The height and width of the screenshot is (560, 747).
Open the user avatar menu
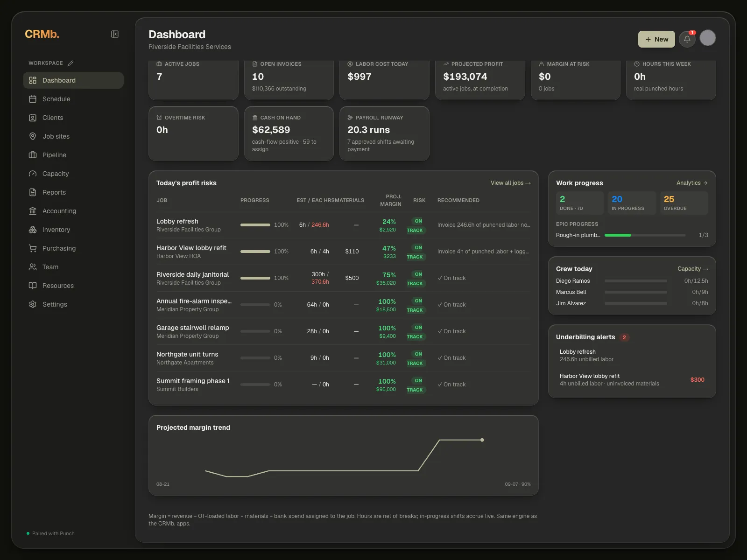[x=708, y=38]
